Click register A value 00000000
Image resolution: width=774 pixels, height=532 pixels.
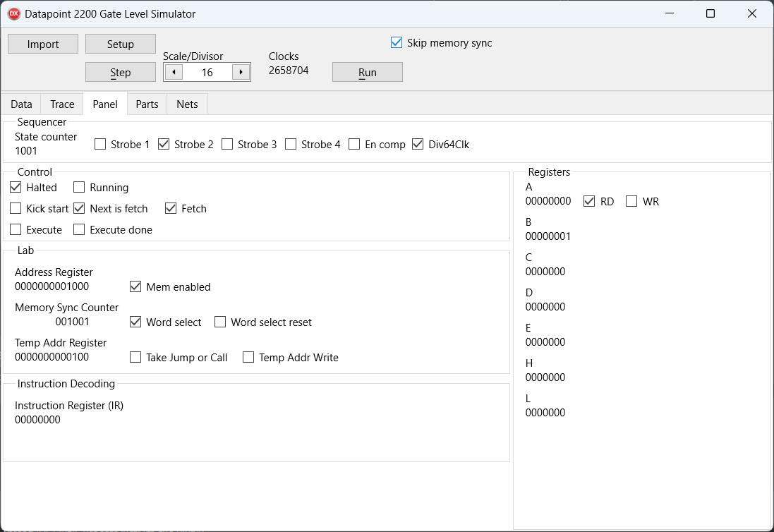click(548, 201)
